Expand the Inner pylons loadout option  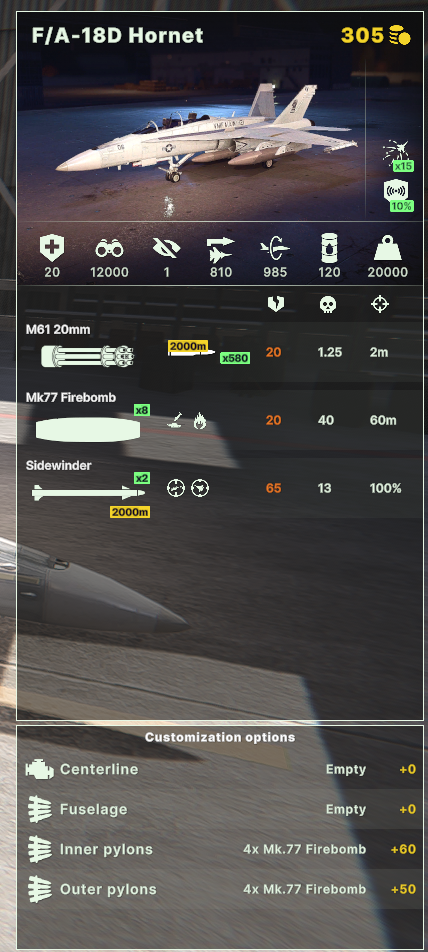pyautogui.click(x=220, y=849)
